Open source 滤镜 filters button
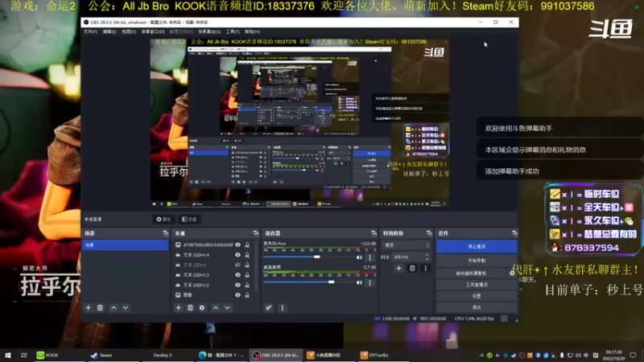This screenshot has width=644, height=362. [189, 219]
